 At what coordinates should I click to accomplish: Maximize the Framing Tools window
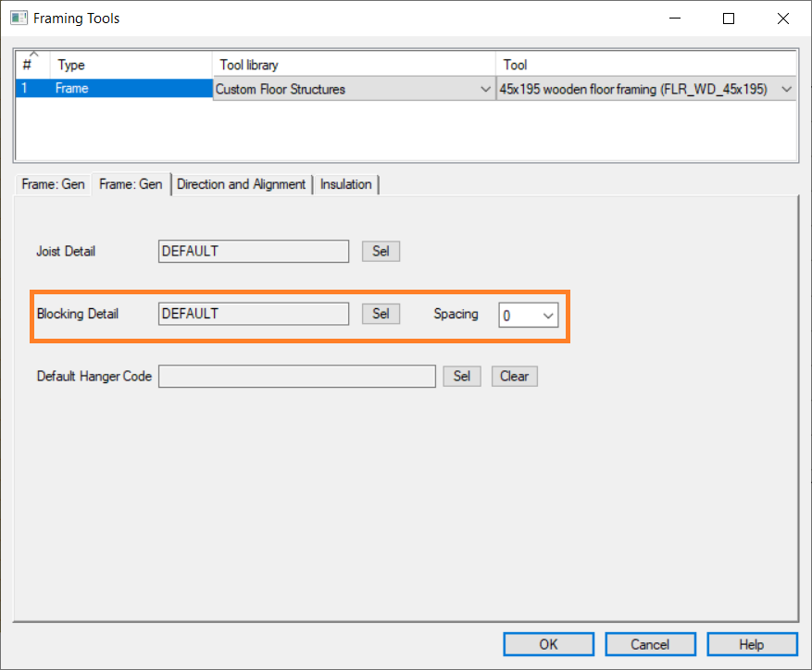pyautogui.click(x=729, y=19)
